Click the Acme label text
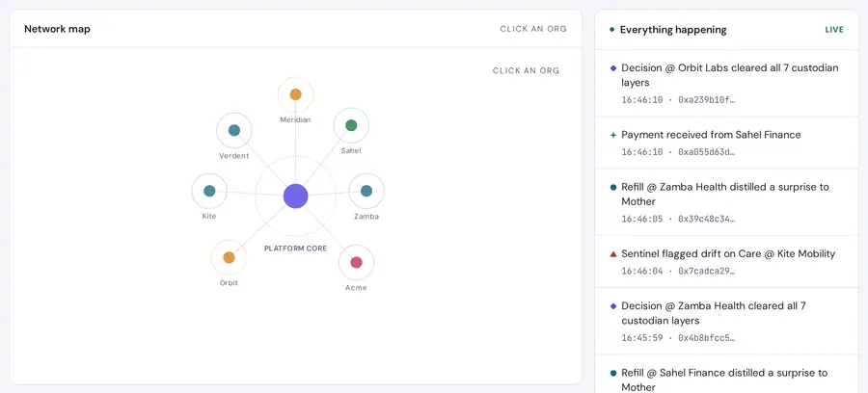 click(356, 288)
